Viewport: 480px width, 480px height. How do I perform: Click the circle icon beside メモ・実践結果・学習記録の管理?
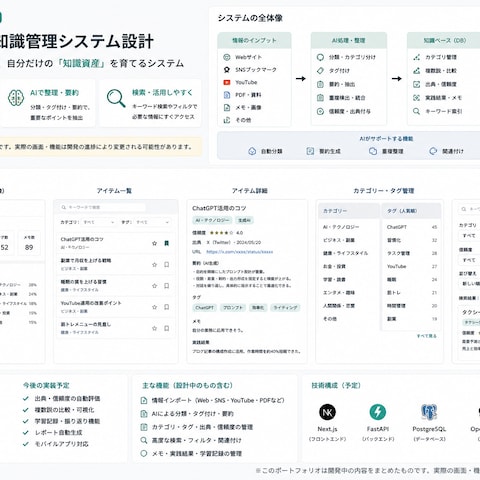coord(144,453)
